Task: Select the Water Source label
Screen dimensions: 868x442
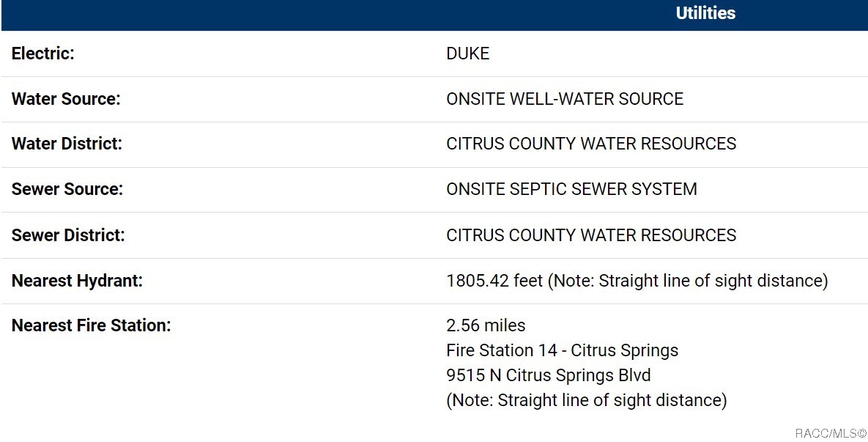Action: [66, 99]
